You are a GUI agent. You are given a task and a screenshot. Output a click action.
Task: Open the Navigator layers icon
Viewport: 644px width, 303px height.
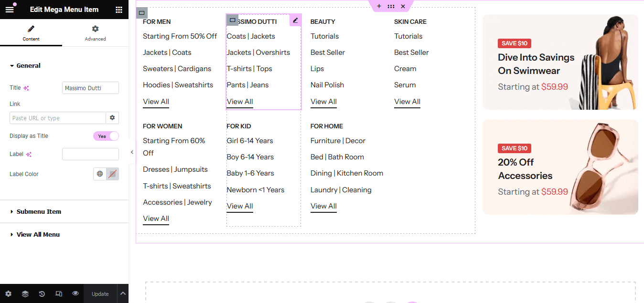click(x=25, y=294)
